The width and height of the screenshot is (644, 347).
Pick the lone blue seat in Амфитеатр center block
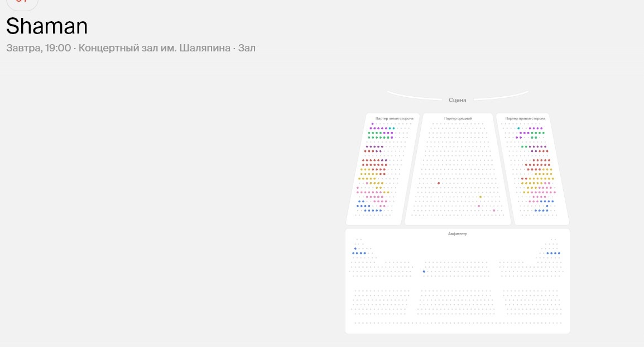[x=424, y=272]
